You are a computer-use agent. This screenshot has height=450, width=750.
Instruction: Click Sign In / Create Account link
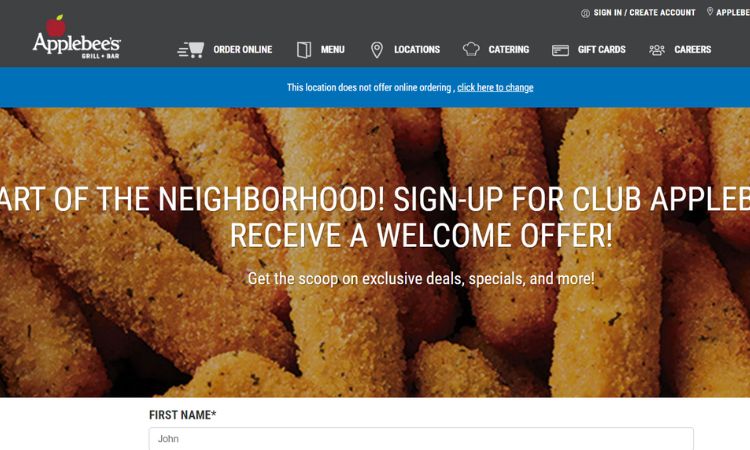pos(644,13)
